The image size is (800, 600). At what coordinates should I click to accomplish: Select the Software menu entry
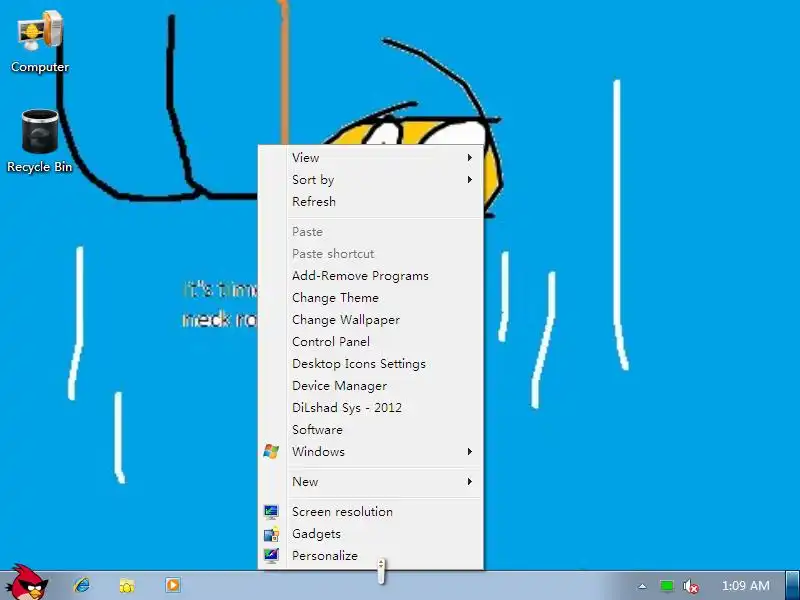pyautogui.click(x=370, y=430)
